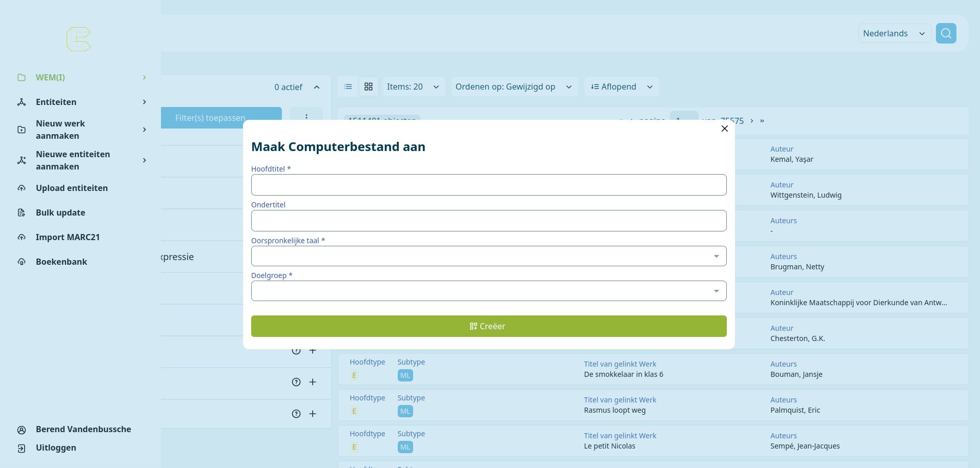Viewport: 980px width, 468px height.
Task: Collapse the 0 actief filter section
Action: pyautogui.click(x=317, y=87)
